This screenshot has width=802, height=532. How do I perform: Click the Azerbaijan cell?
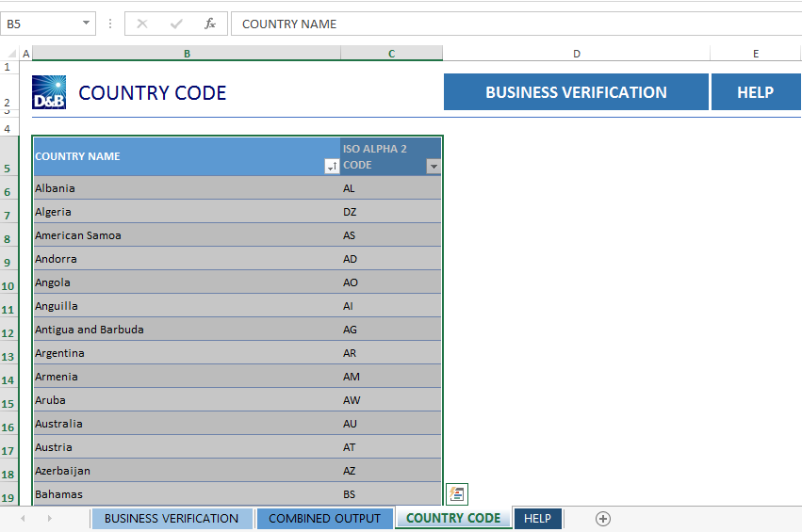[187, 470]
